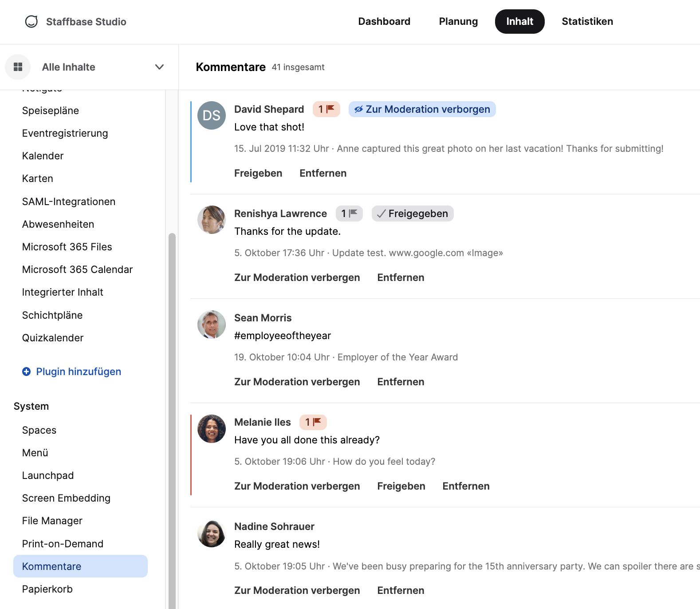Image resolution: width=700 pixels, height=609 pixels.
Task: Click David Shepard's red flag count badge
Action: (x=326, y=109)
